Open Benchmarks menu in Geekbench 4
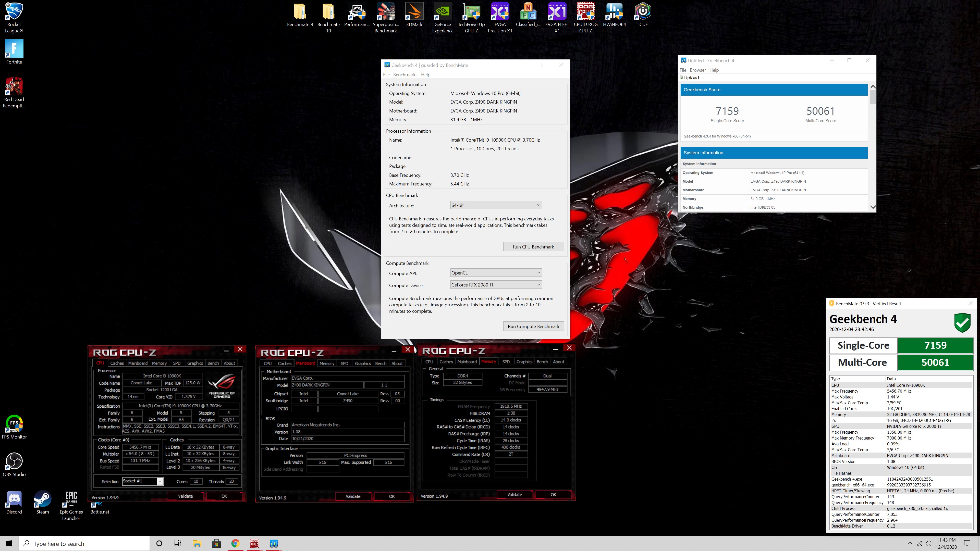Viewport: 980px width, 551px height. [x=405, y=75]
